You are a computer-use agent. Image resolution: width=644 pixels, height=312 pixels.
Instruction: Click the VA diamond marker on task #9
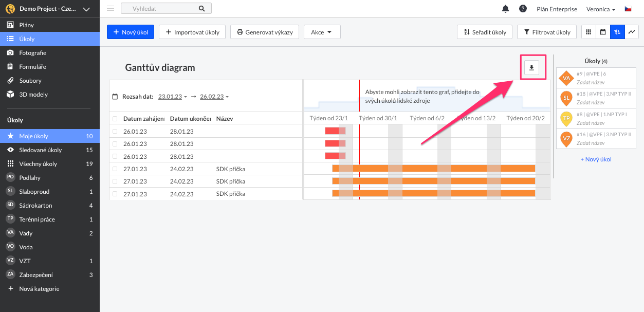click(566, 78)
